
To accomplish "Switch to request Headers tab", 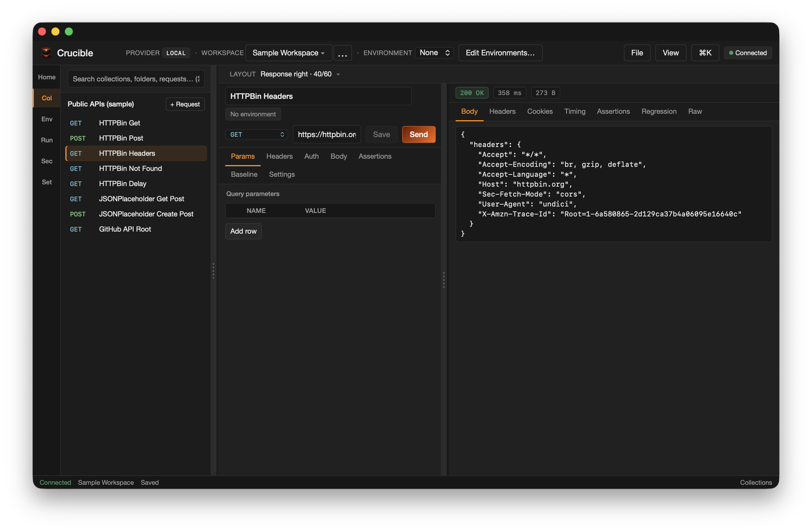I will pyautogui.click(x=279, y=156).
